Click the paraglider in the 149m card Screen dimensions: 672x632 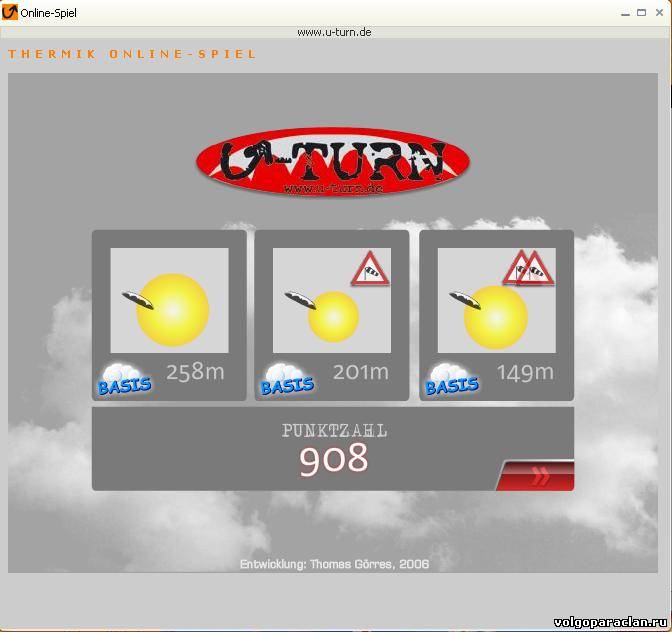[465, 300]
